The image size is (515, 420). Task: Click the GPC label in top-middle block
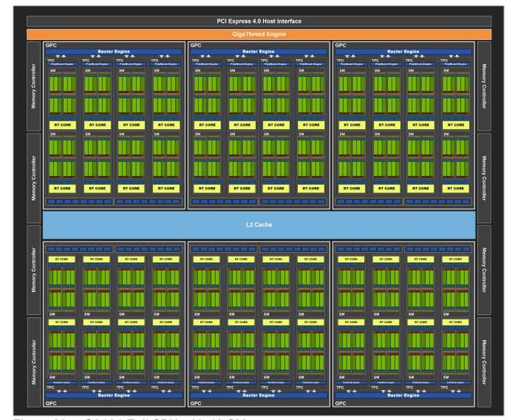(x=195, y=45)
